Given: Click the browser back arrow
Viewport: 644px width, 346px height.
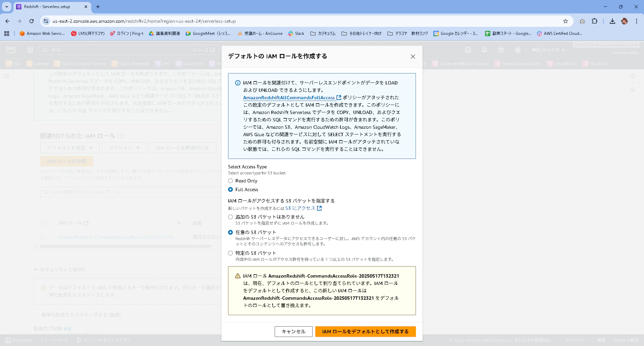Looking at the screenshot, I should [7, 21].
